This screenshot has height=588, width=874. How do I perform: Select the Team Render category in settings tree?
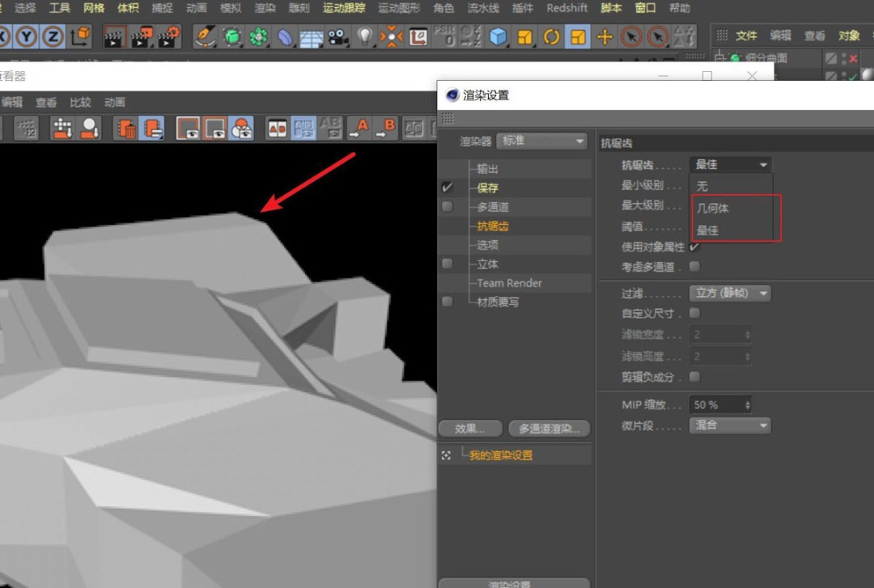pyautogui.click(x=509, y=282)
